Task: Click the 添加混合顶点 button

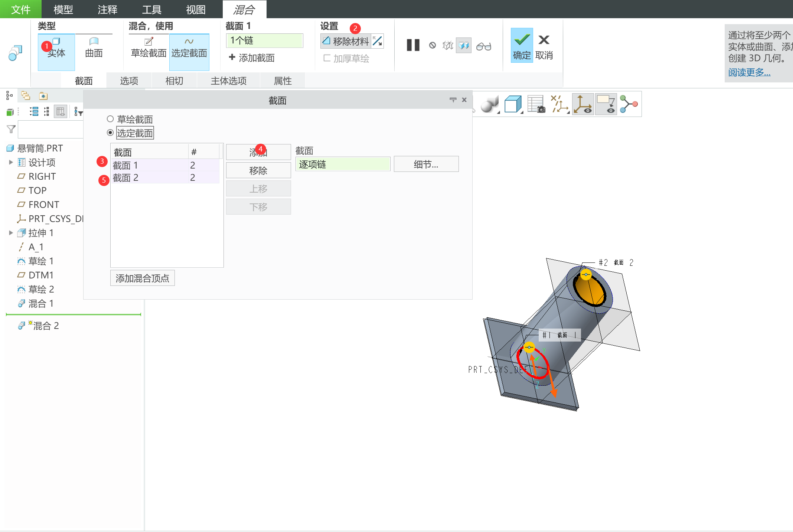Action: pos(142,278)
